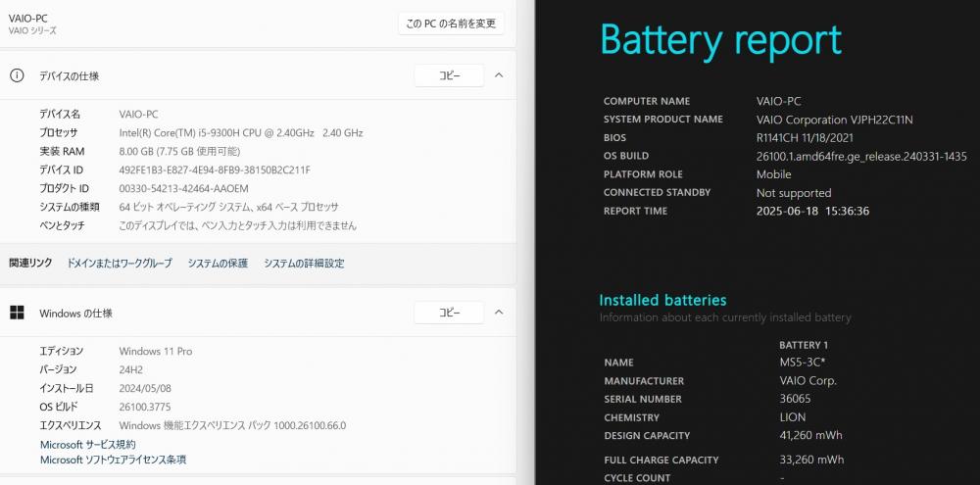Click the rename this PC button
Viewport: 980px width, 485px height.
(x=451, y=24)
